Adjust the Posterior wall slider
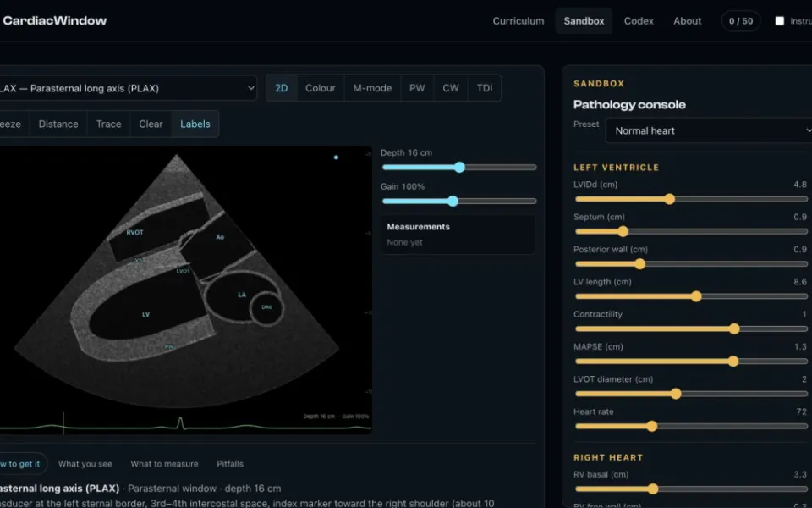The height and width of the screenshot is (508, 812). click(691, 264)
